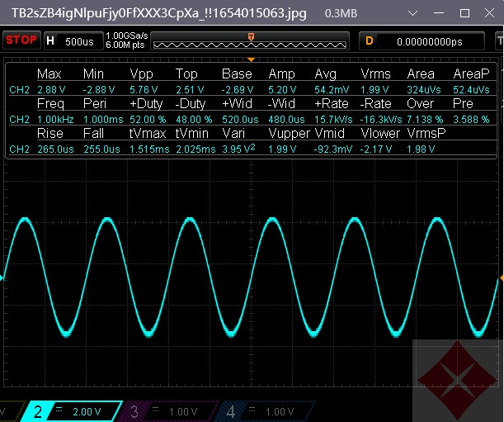Select the channel 2 tab at 2.00 V
Viewport: 504px width, 422px height.
[69, 410]
